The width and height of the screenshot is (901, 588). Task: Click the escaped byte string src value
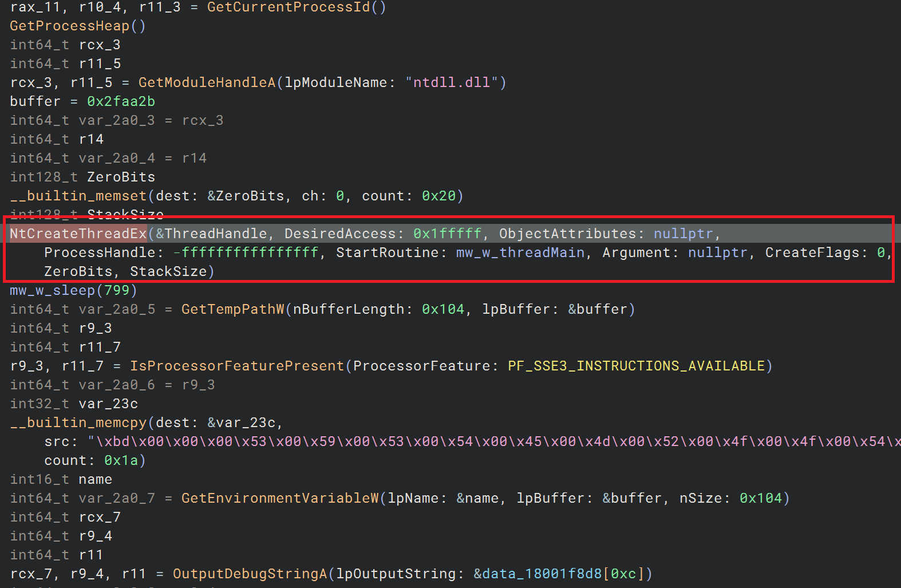point(494,441)
